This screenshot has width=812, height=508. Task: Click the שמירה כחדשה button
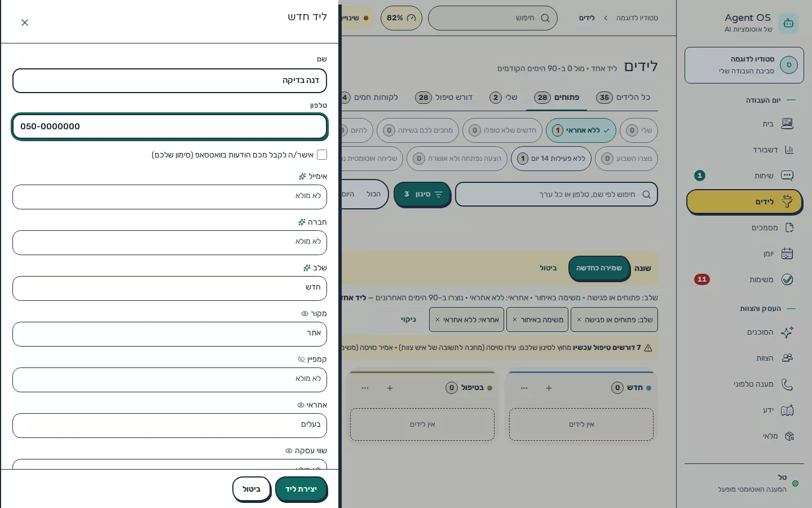tap(599, 268)
